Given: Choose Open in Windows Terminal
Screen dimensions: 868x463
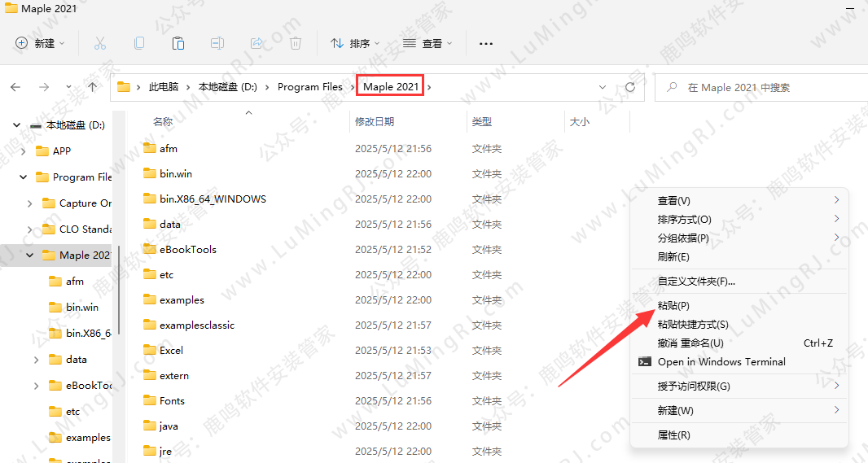Looking at the screenshot, I should 739,362.
